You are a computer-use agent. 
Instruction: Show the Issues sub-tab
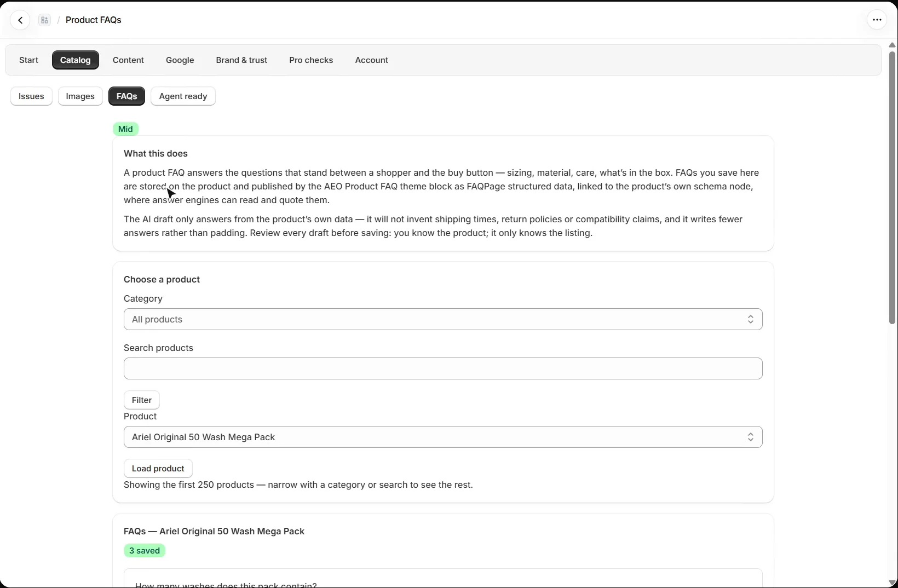(31, 96)
